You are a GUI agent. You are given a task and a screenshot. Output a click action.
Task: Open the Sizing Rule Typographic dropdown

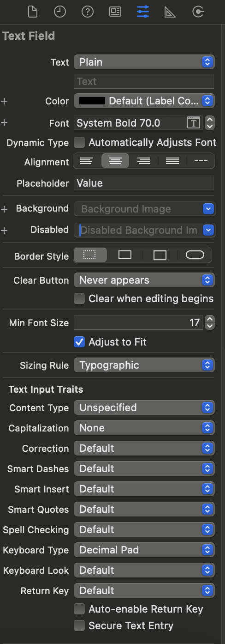coord(144,365)
